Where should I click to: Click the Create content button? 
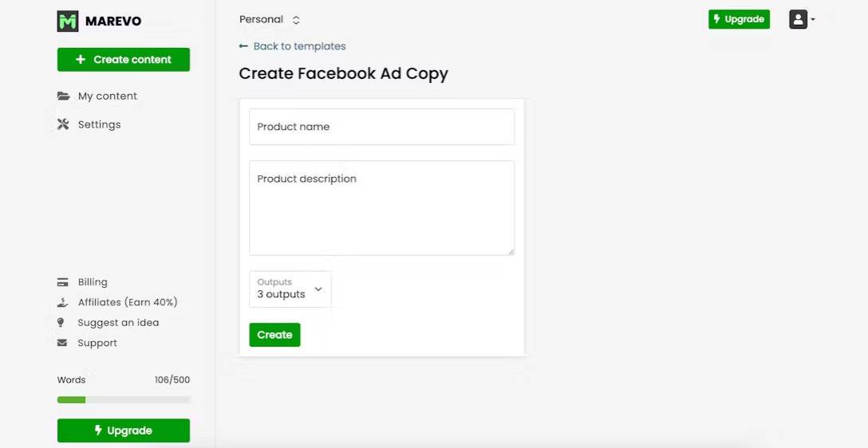pos(124,60)
